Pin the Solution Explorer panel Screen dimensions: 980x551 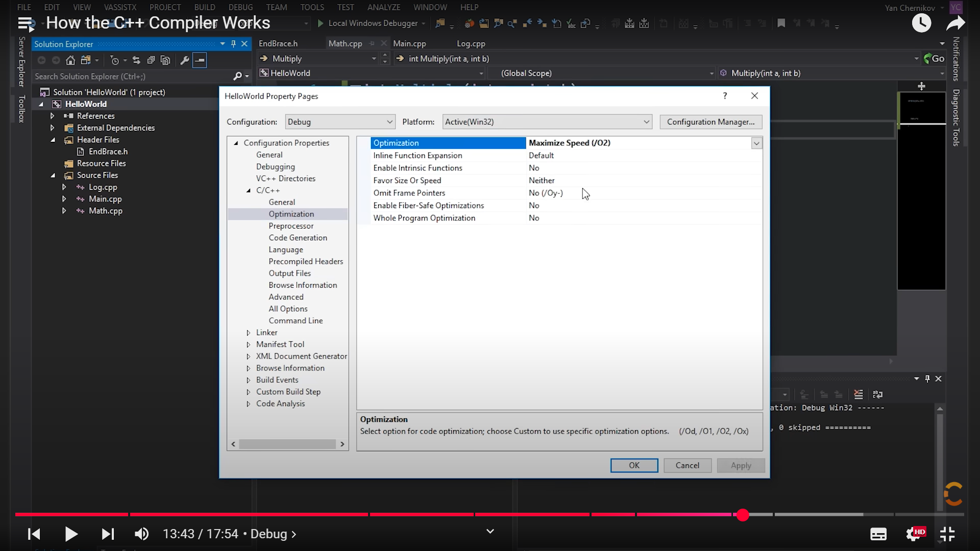(234, 44)
